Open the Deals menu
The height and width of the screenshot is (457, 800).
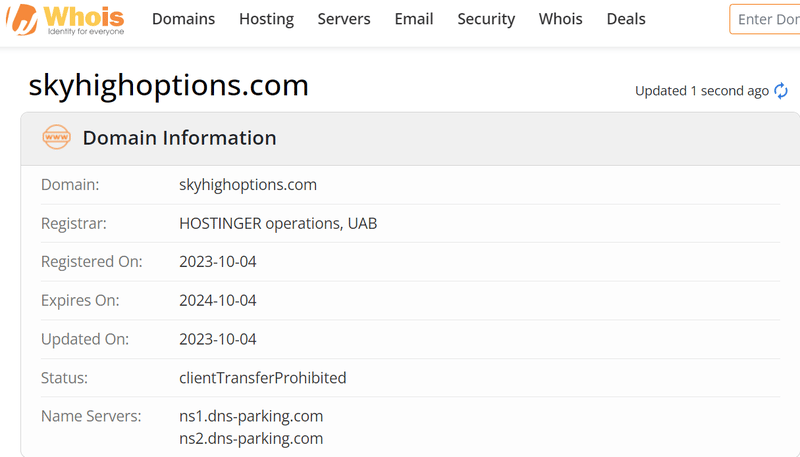pos(626,19)
